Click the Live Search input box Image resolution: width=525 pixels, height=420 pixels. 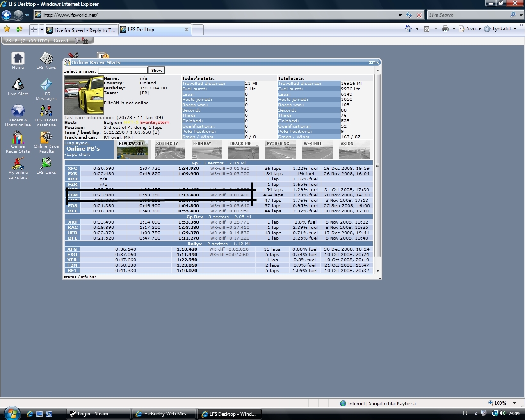point(468,15)
